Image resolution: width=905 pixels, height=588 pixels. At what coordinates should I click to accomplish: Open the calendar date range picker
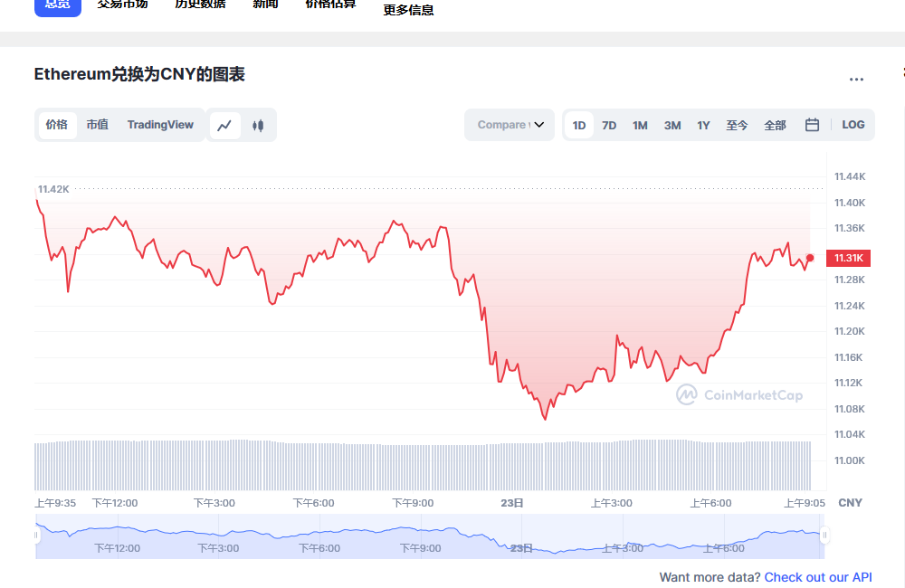(812, 125)
